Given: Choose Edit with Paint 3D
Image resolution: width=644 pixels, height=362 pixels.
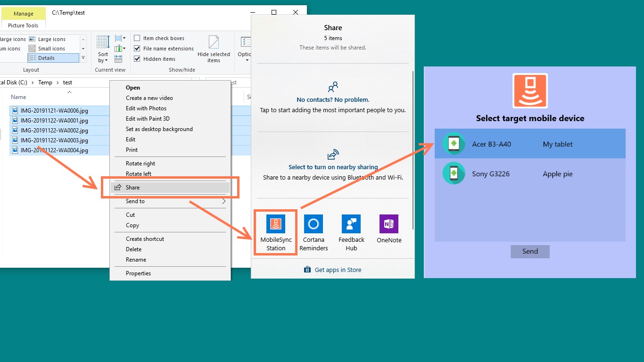Looking at the screenshot, I should click(x=148, y=119).
